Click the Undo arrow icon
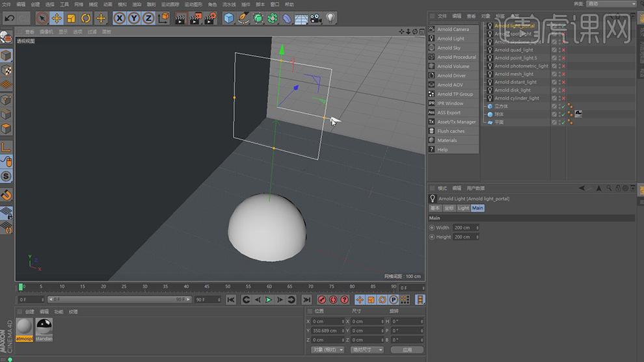 (x=9, y=18)
